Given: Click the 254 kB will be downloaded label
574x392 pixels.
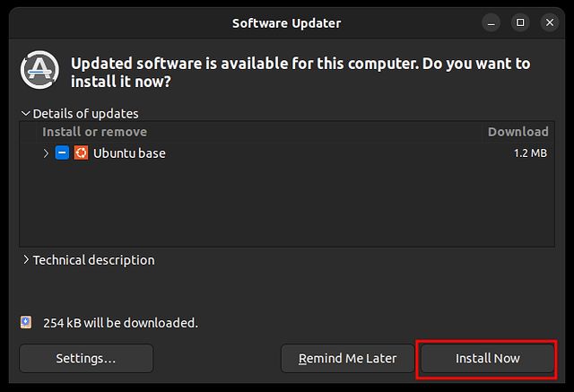Looking at the screenshot, I should tap(118, 322).
